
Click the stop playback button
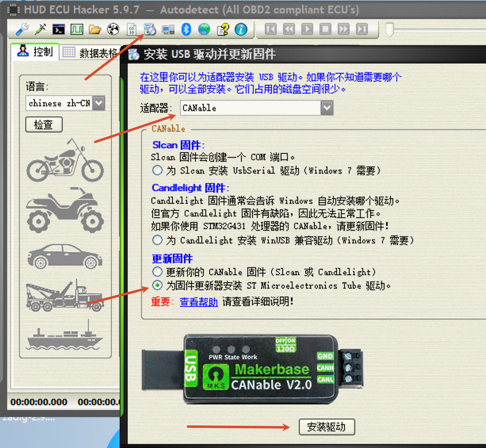tap(325, 29)
